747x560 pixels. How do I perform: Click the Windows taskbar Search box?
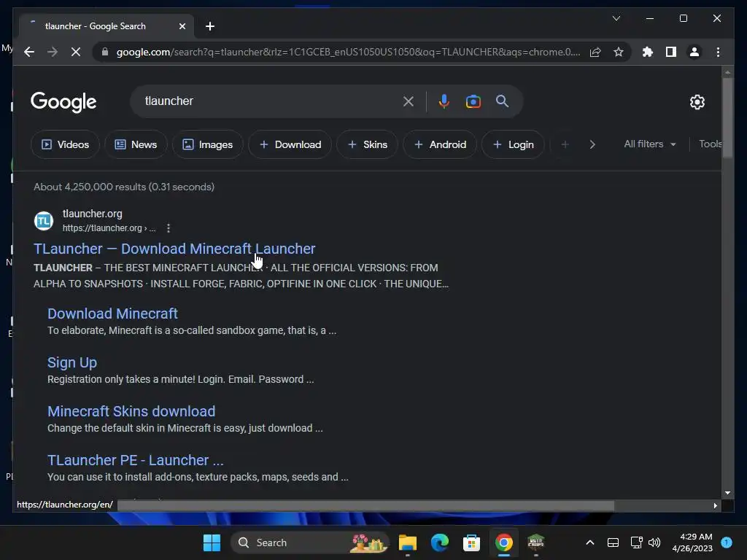(309, 542)
